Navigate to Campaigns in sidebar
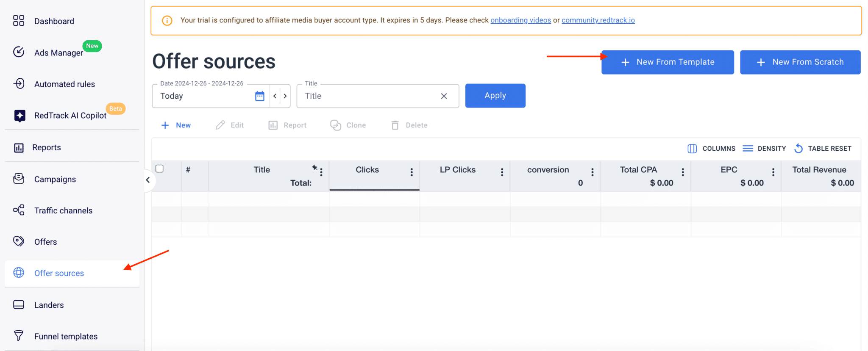This screenshot has height=351, width=868. (x=55, y=179)
